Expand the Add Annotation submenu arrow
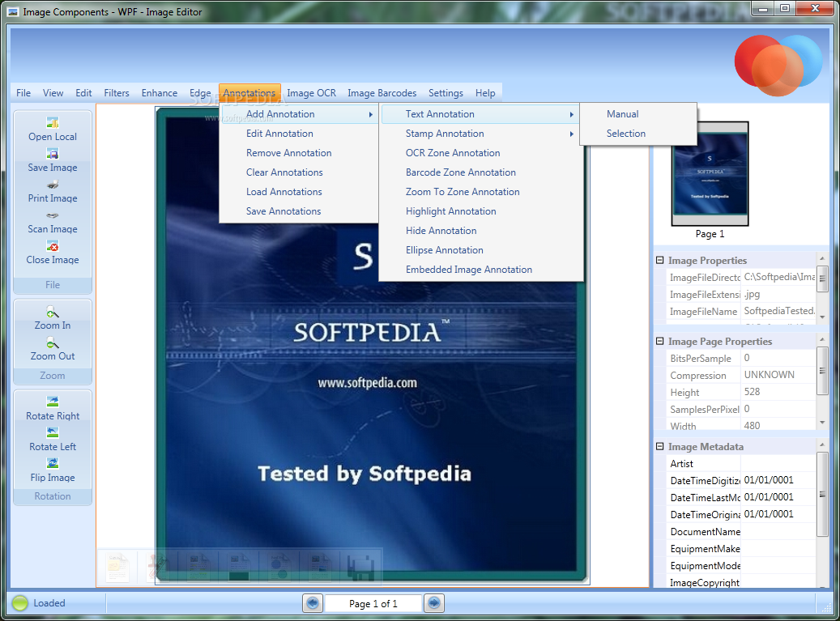840x621 pixels. tap(370, 114)
